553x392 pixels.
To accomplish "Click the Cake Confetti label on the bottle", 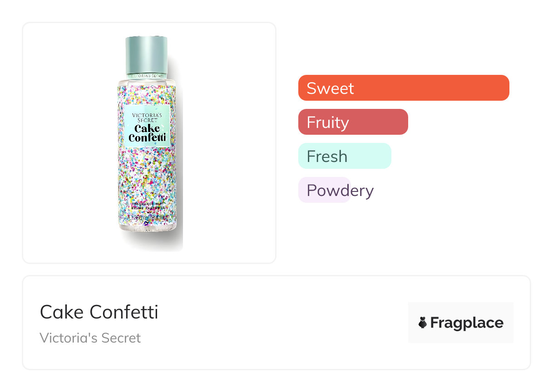I will pos(147,133).
